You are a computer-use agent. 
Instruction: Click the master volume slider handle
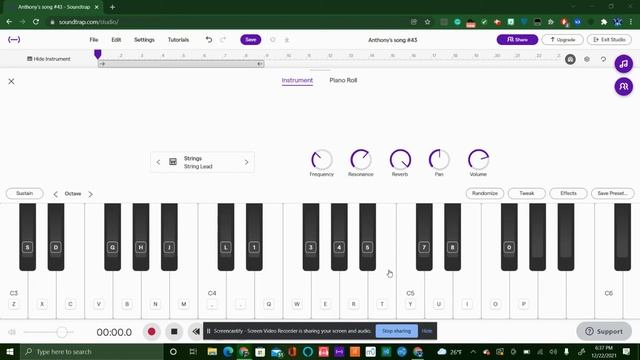pyautogui.click(x=62, y=332)
